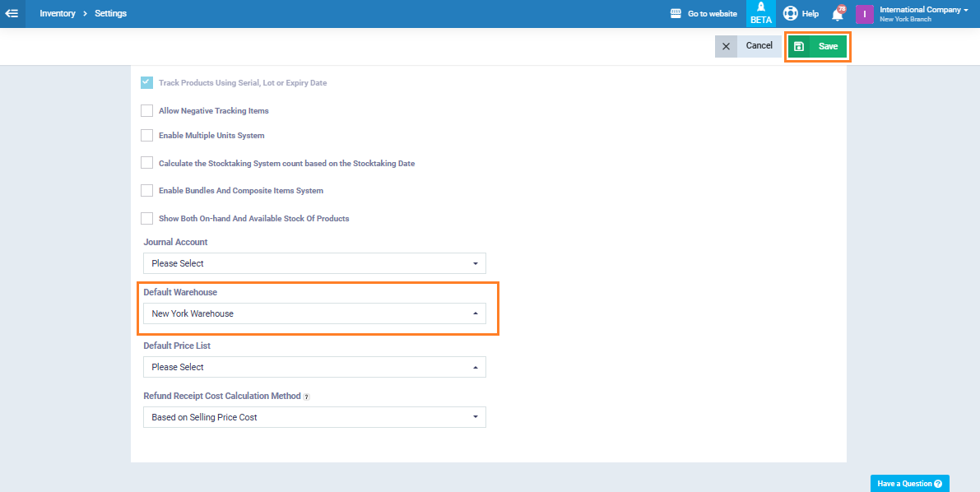Click the notification bell icon
The height and width of the screenshot is (492, 980).
click(x=838, y=14)
